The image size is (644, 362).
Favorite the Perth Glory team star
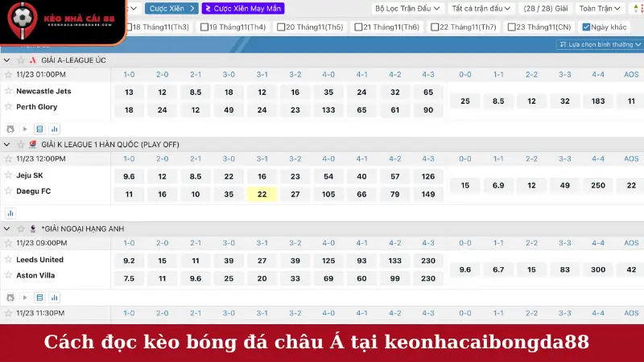pyautogui.click(x=8, y=106)
